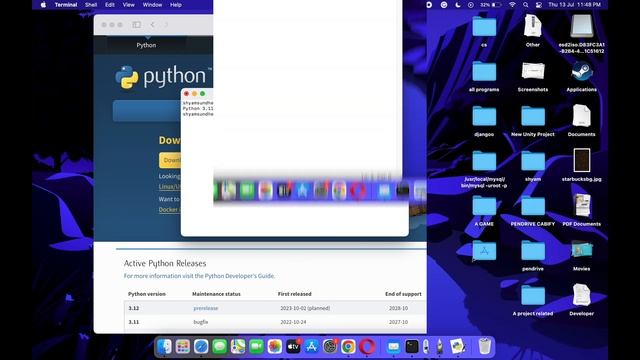Show battery status in menu bar
This screenshot has width=640, height=360.
pyautogui.click(x=491, y=5)
